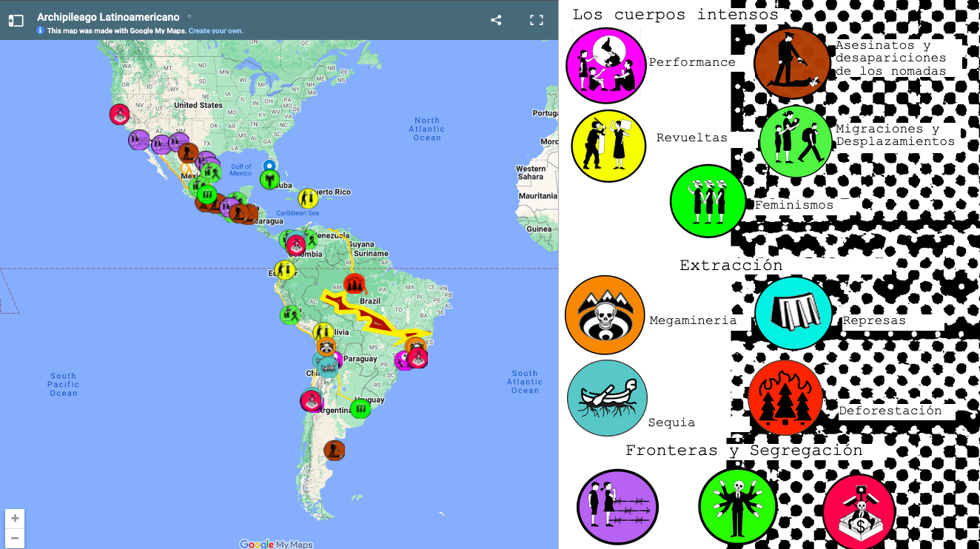Click the 'Represas' legend label
The width and height of the screenshot is (980, 549).
[x=874, y=320]
